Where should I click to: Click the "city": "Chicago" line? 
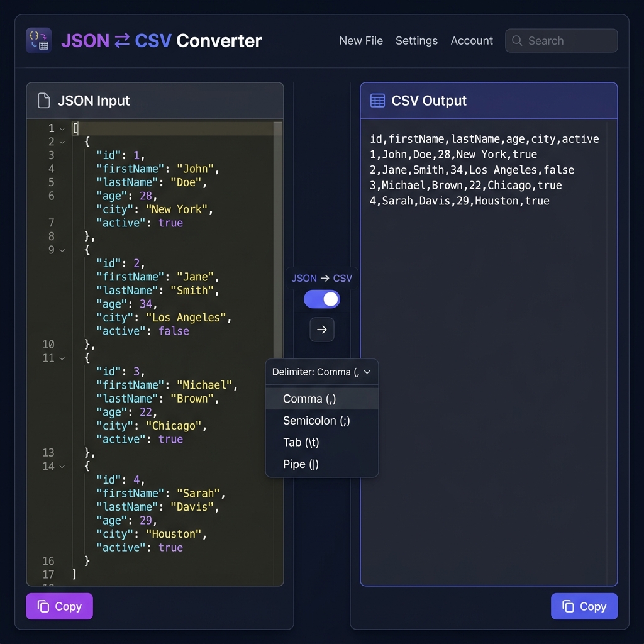point(152,426)
